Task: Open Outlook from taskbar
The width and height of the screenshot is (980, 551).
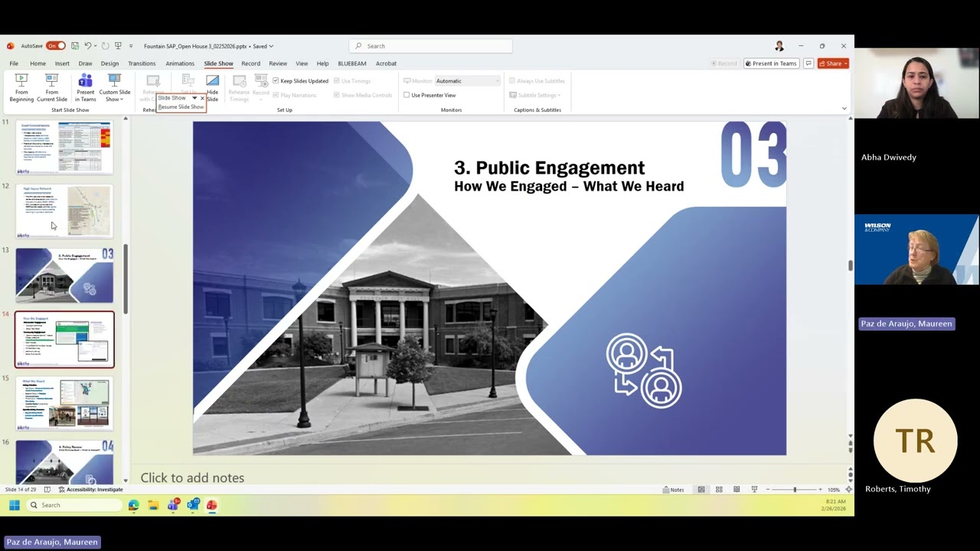Action: click(x=193, y=505)
